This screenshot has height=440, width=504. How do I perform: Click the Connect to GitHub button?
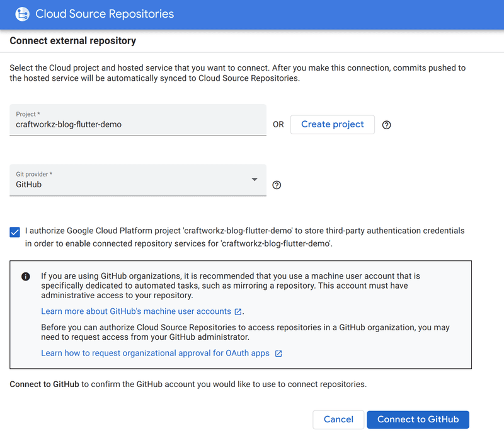[418, 419]
